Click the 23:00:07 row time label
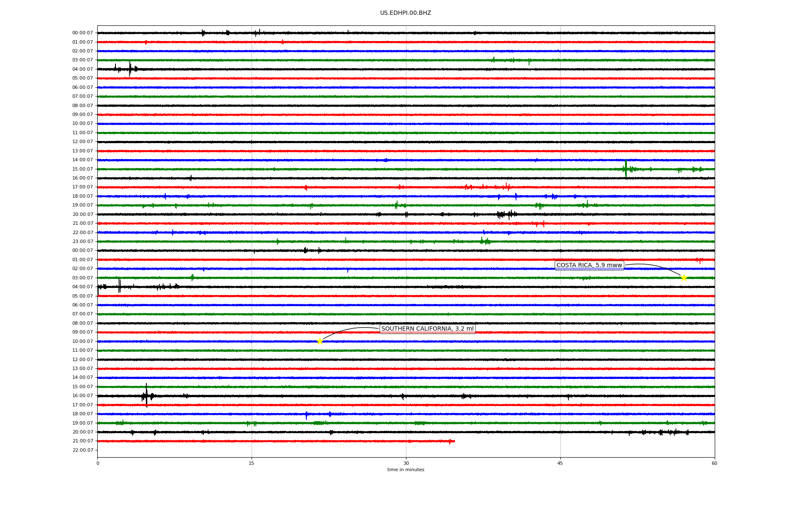The width and height of the screenshot is (812, 508). [82, 242]
